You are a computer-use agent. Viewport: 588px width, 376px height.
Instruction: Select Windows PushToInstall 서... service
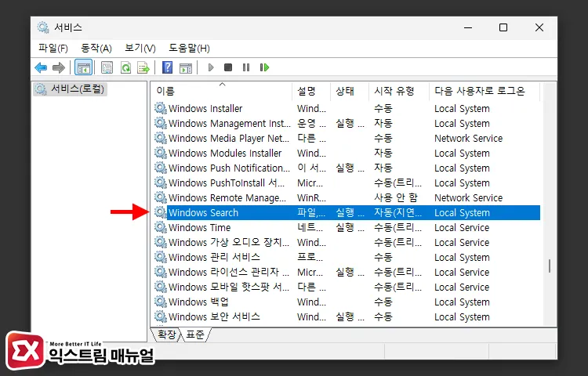347,183
